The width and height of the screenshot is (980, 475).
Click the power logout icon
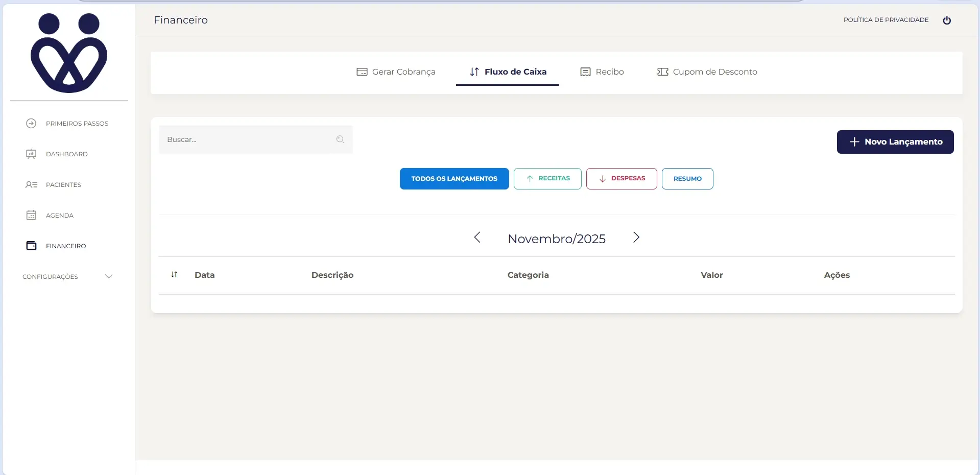[946, 20]
